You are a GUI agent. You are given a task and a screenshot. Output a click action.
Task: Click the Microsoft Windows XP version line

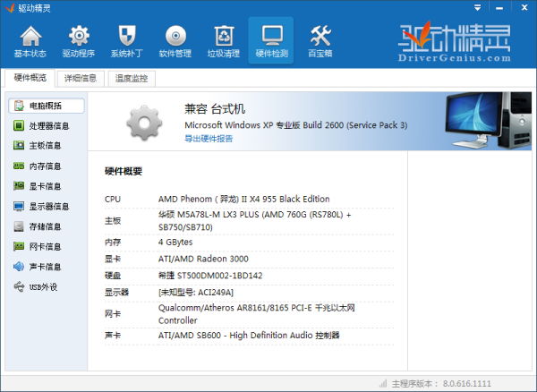coord(296,125)
